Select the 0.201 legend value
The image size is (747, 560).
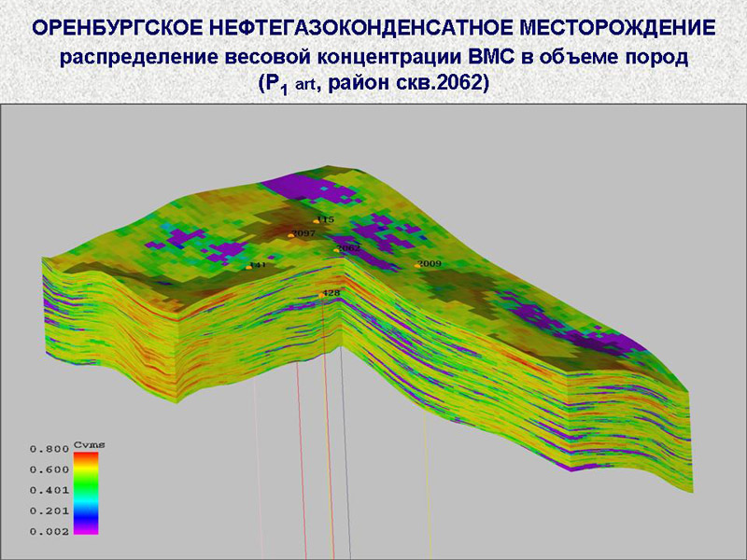pyautogui.click(x=49, y=511)
